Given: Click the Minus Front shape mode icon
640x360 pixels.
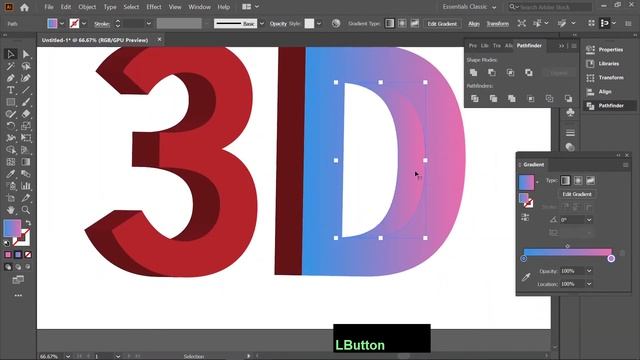Looking at the screenshot, I should pos(492,73).
